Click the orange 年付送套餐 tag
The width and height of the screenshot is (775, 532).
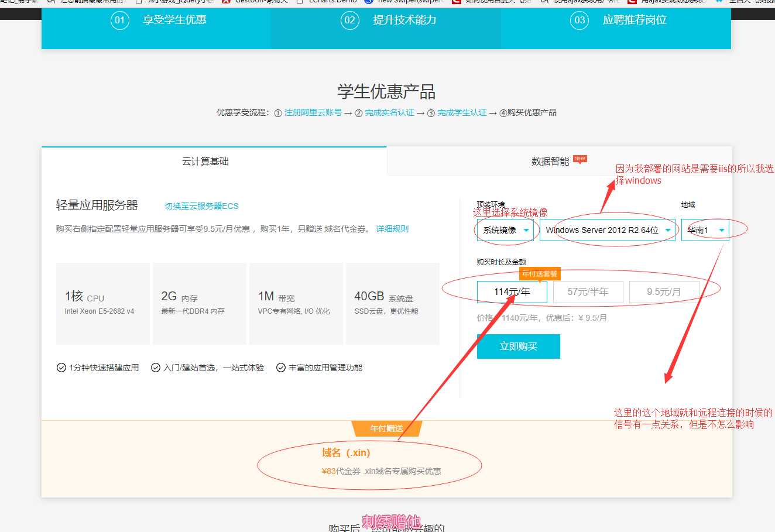[540, 274]
